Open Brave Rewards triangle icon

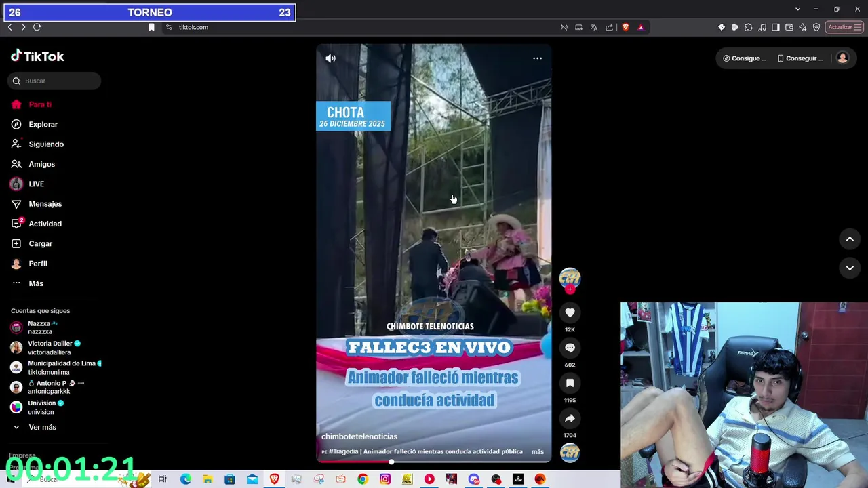point(641,27)
